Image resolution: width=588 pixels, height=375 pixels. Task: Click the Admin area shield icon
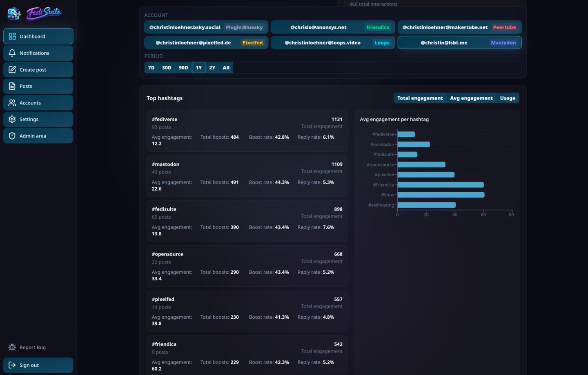pyautogui.click(x=12, y=136)
